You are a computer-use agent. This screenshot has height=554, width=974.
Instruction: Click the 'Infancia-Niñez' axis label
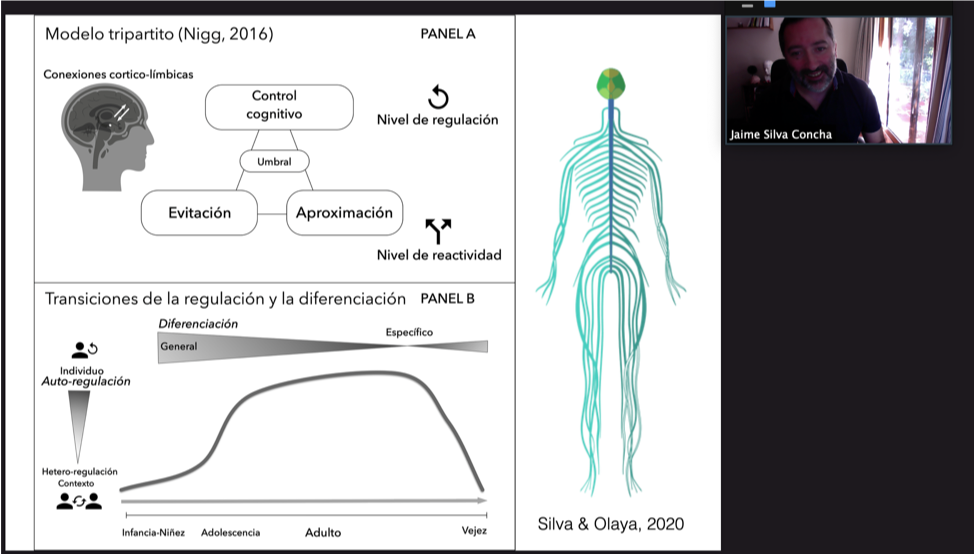coord(153,532)
